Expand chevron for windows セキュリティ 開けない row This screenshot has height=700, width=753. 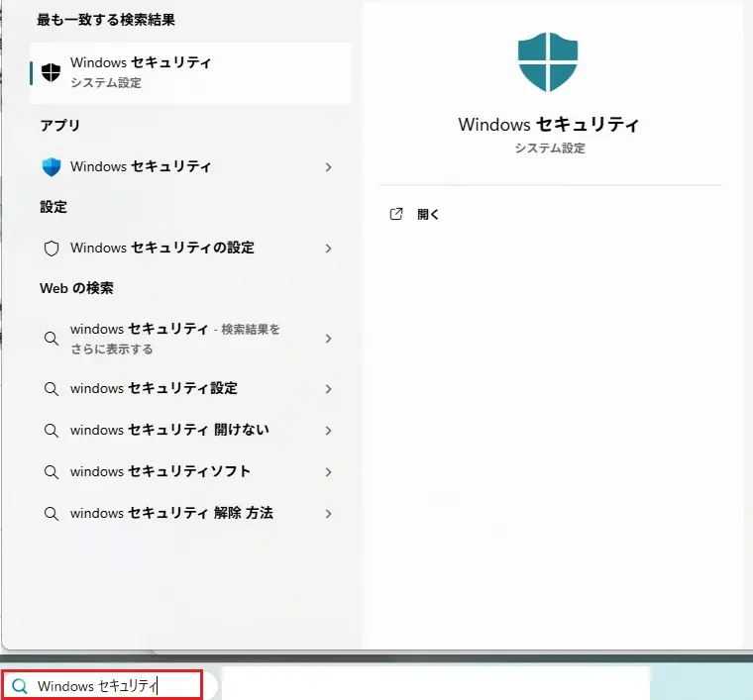point(329,431)
